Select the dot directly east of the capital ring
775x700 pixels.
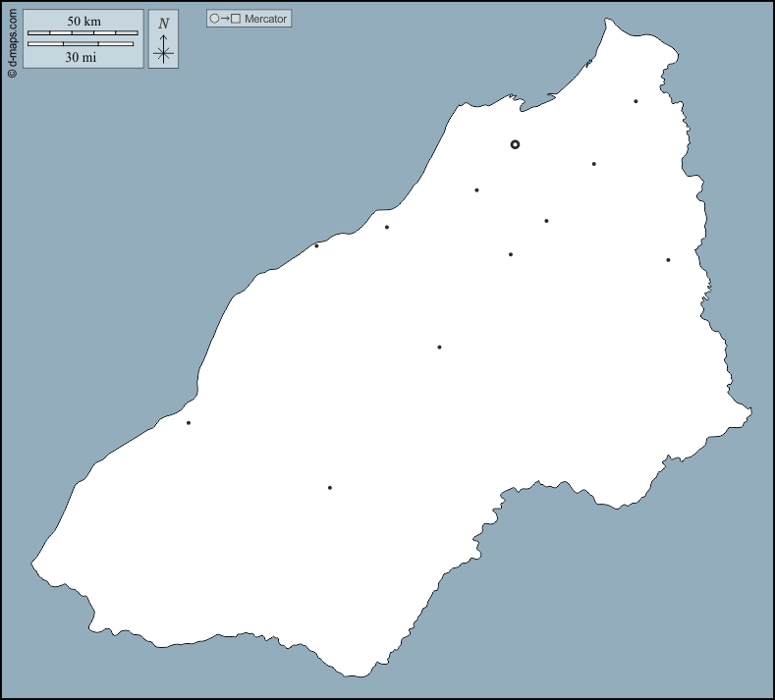594,164
